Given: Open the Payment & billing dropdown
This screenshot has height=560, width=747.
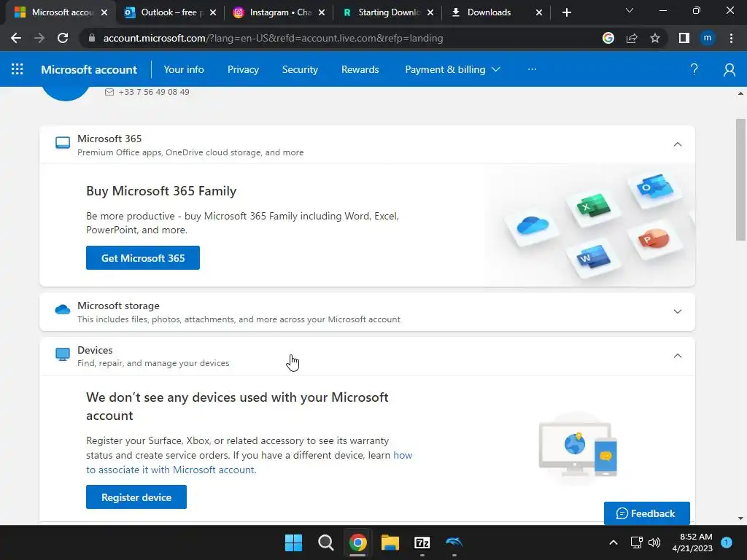Looking at the screenshot, I should coord(452,69).
